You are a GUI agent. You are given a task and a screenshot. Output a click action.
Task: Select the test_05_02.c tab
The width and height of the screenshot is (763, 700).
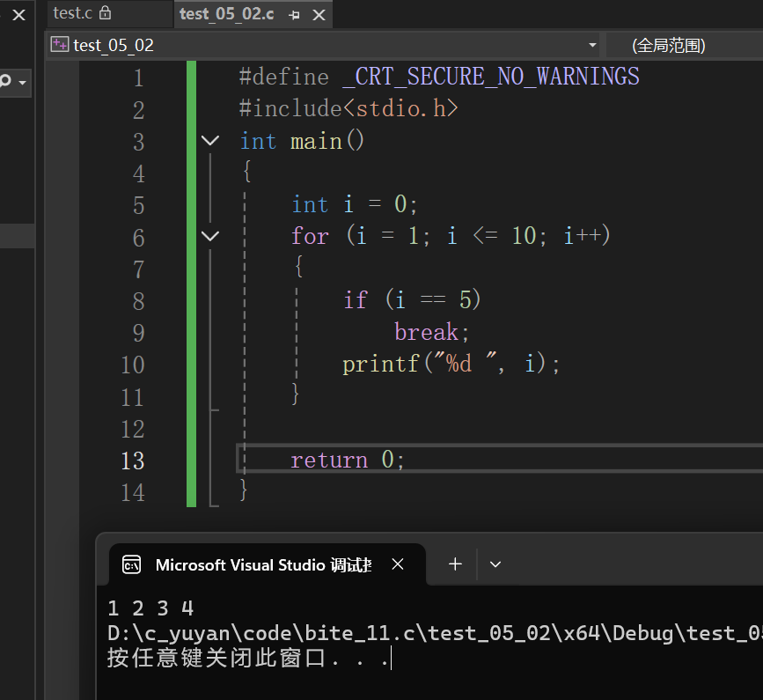[227, 14]
